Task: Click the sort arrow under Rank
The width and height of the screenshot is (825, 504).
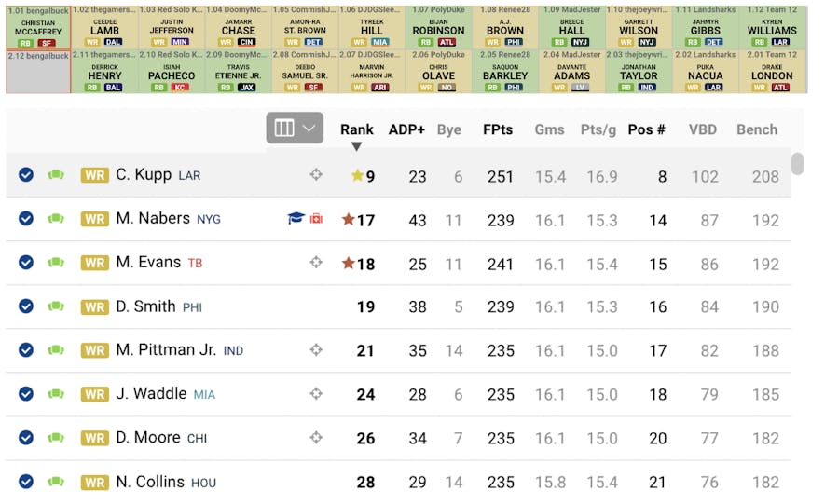Action: click(357, 146)
